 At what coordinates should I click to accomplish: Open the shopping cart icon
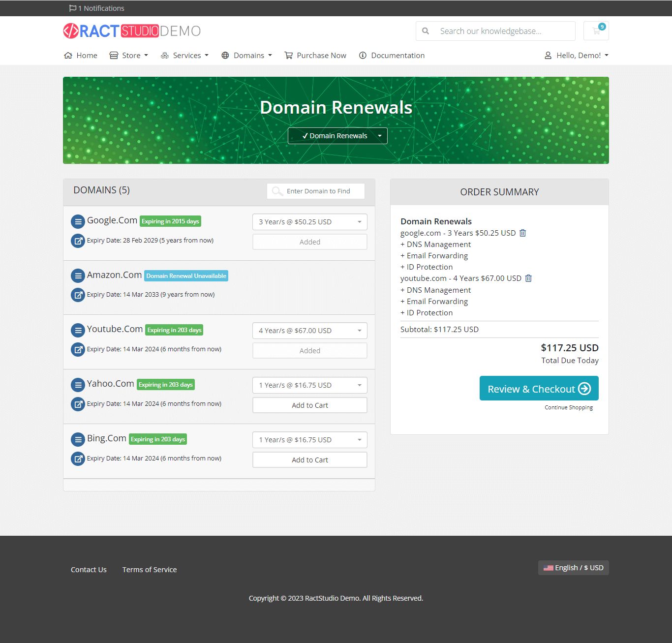[596, 31]
